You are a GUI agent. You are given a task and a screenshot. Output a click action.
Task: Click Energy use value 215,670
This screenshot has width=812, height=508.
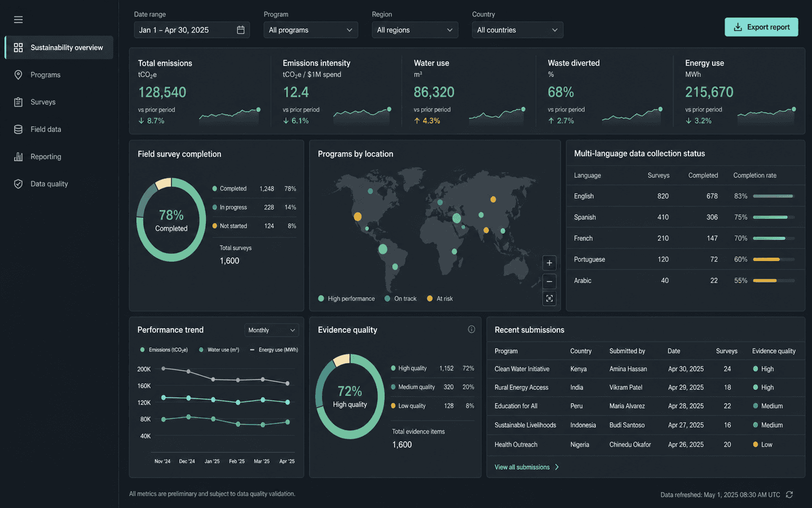709,92
